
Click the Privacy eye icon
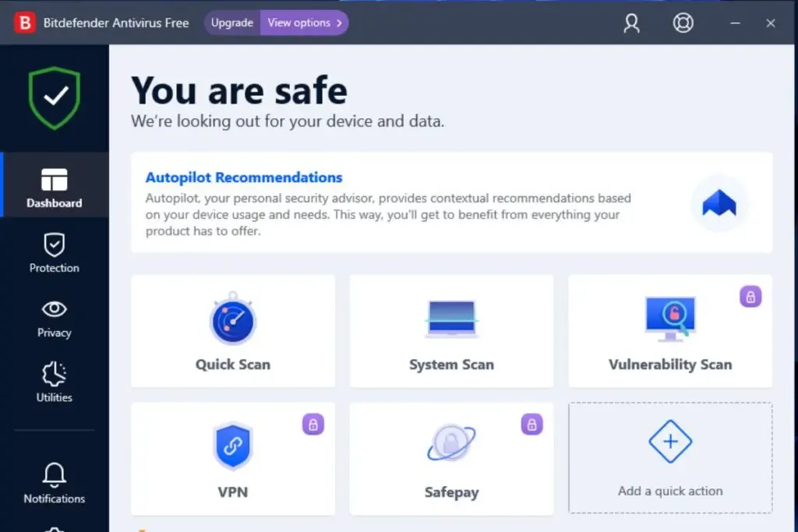[x=55, y=309]
